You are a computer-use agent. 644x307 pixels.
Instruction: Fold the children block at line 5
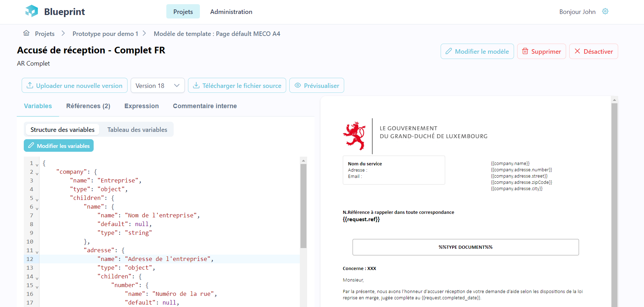click(x=37, y=200)
